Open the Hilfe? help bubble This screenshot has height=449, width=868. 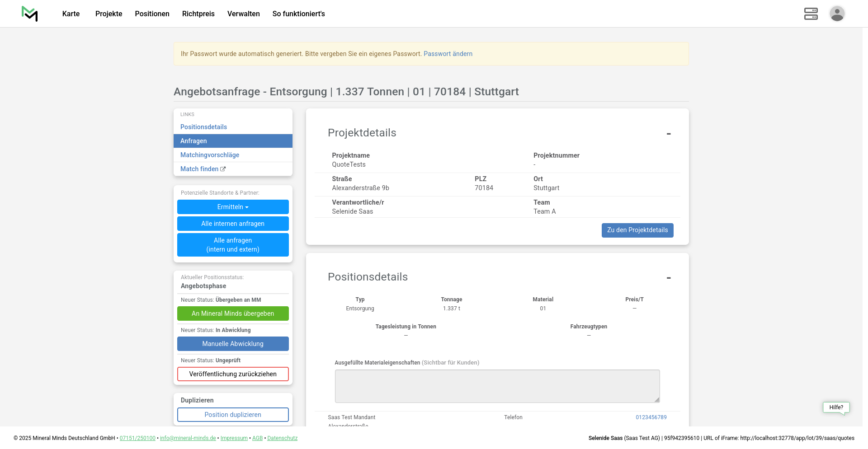coord(836,407)
